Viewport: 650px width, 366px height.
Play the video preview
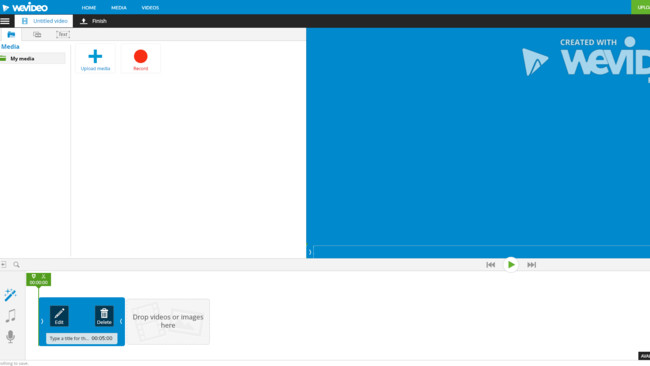point(511,264)
